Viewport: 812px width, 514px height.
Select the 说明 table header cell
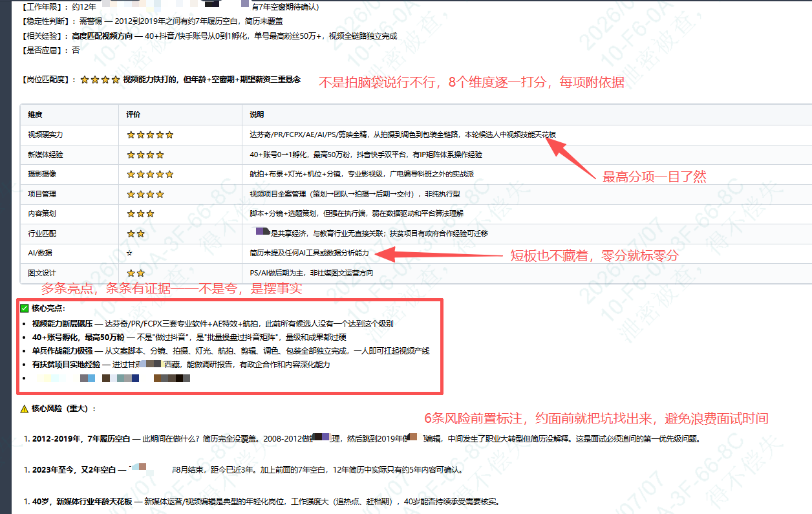(527, 114)
